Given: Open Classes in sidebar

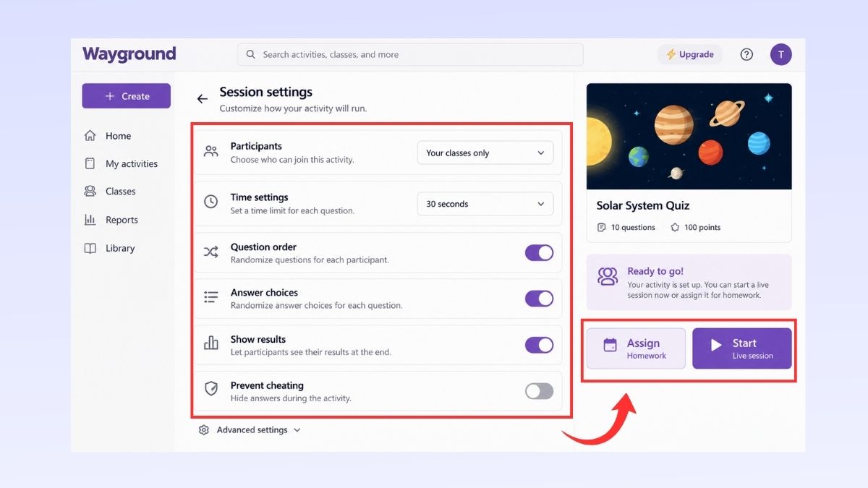Looking at the screenshot, I should coord(110,192).
